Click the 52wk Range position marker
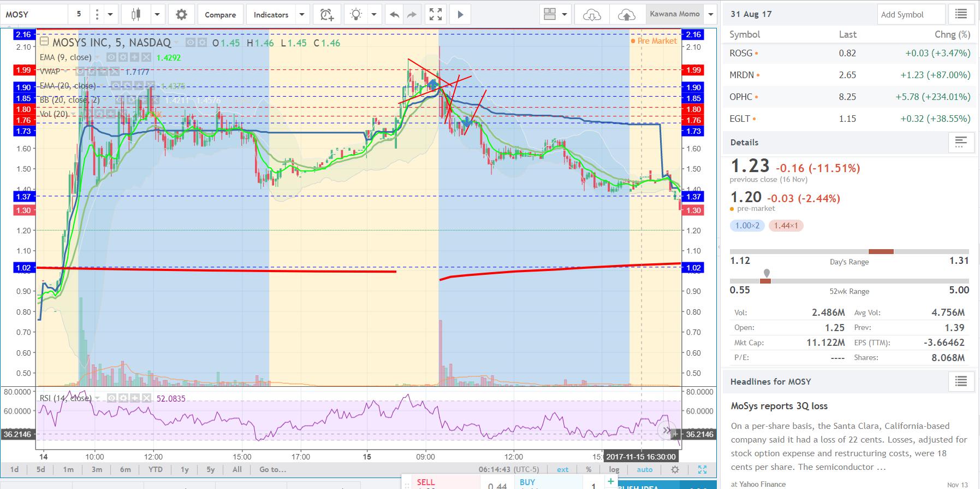This screenshot has height=489, width=980. click(767, 273)
